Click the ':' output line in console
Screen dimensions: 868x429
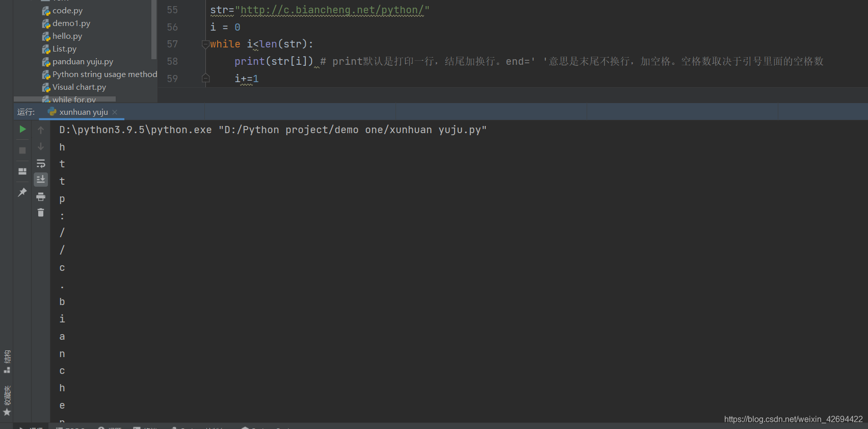click(62, 216)
